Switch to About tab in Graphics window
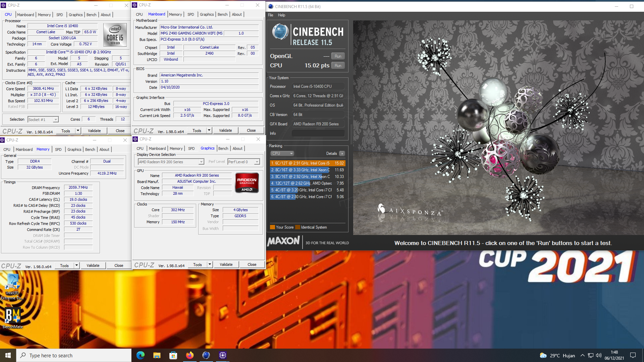 tap(237, 148)
